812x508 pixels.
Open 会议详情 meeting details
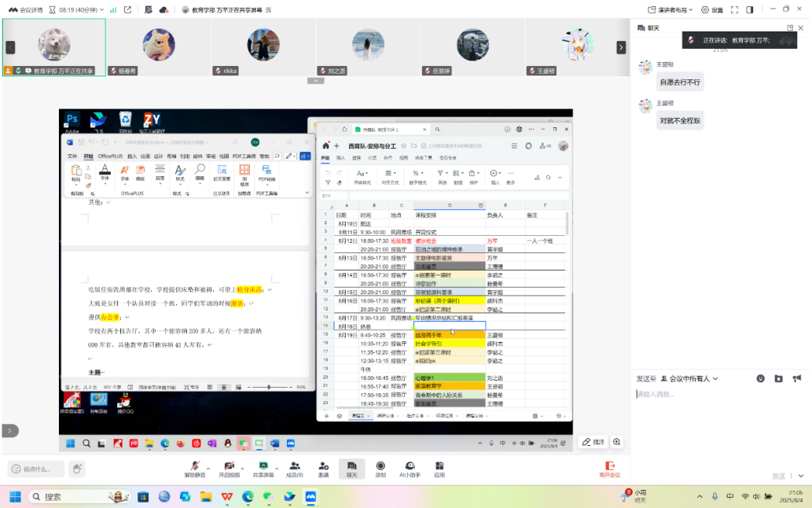click(x=27, y=9)
